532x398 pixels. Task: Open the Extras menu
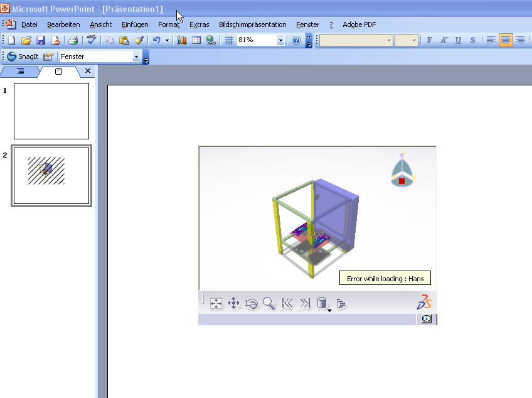(x=199, y=24)
